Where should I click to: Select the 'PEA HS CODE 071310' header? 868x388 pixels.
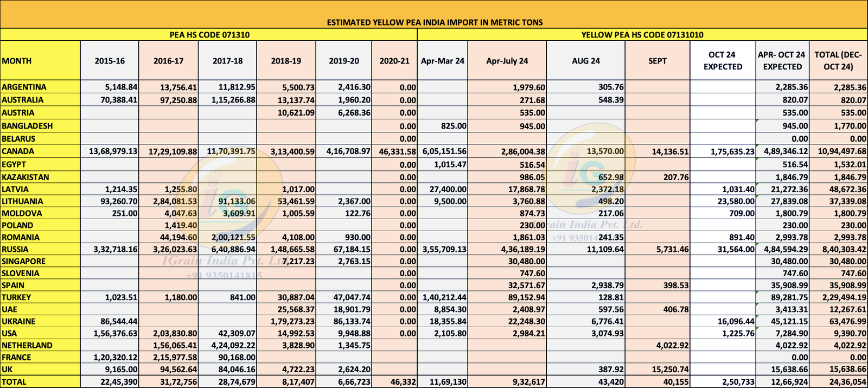pos(209,35)
